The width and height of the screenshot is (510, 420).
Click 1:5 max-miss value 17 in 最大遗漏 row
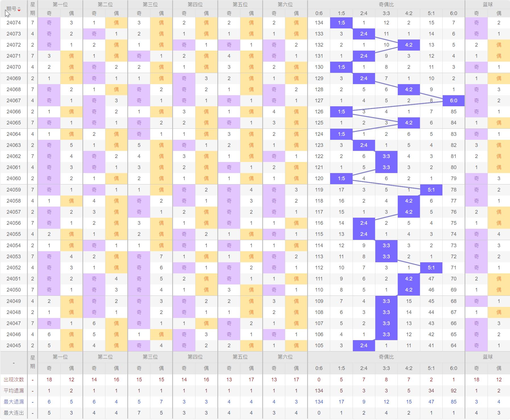pos(341,402)
